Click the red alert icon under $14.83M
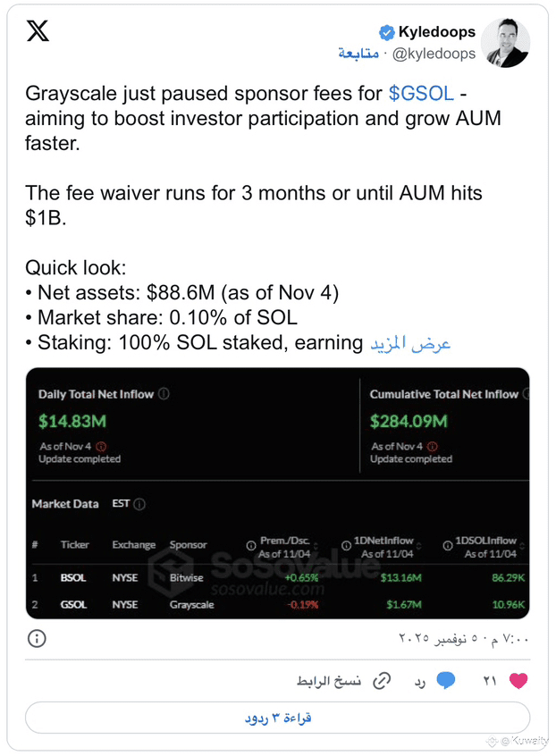The height and width of the screenshot is (756, 556). click(x=101, y=446)
